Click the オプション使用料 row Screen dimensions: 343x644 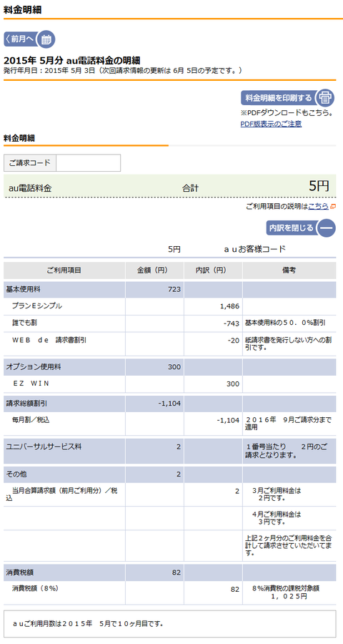[x=170, y=367]
